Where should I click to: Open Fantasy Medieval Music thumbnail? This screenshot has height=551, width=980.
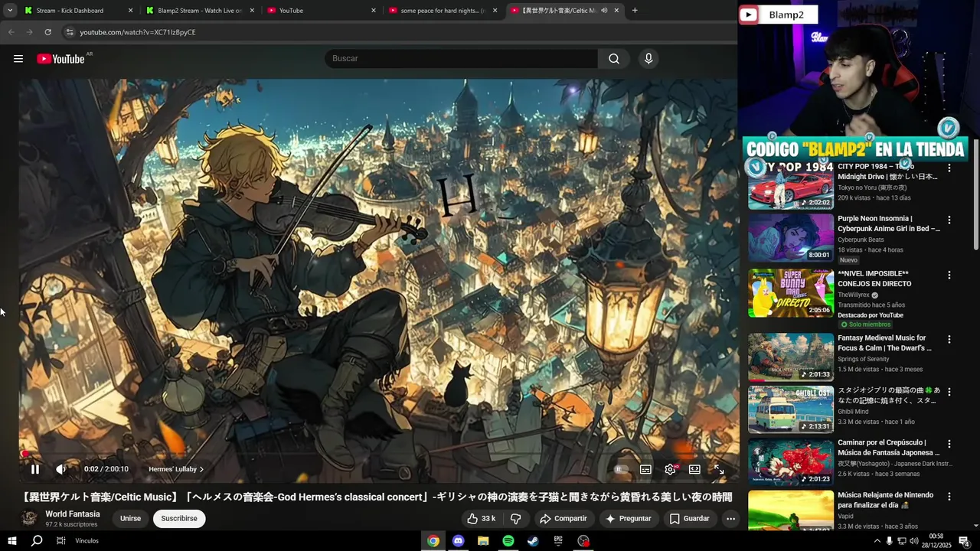tap(791, 357)
